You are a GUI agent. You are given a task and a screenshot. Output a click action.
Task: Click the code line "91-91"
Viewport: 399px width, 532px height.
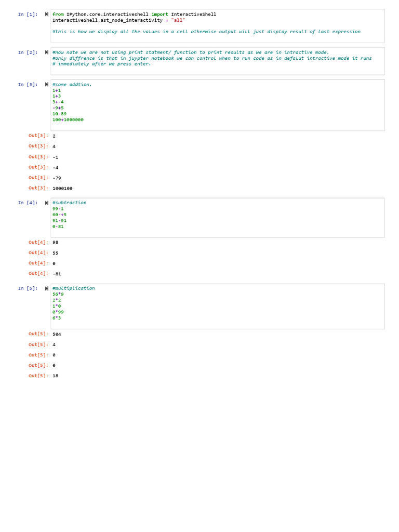point(59,220)
